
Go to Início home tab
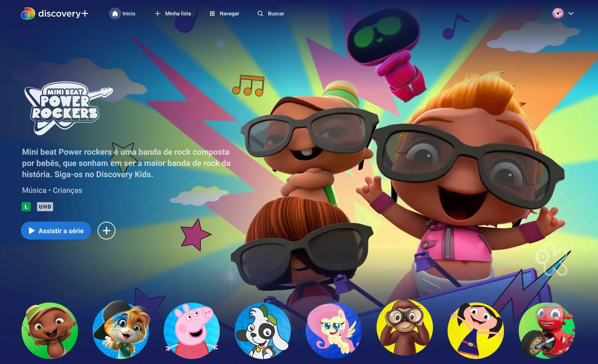tap(123, 13)
